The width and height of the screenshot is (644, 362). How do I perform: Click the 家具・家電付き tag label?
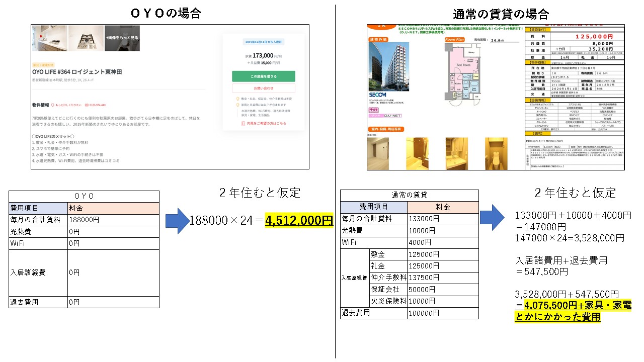click(x=43, y=65)
